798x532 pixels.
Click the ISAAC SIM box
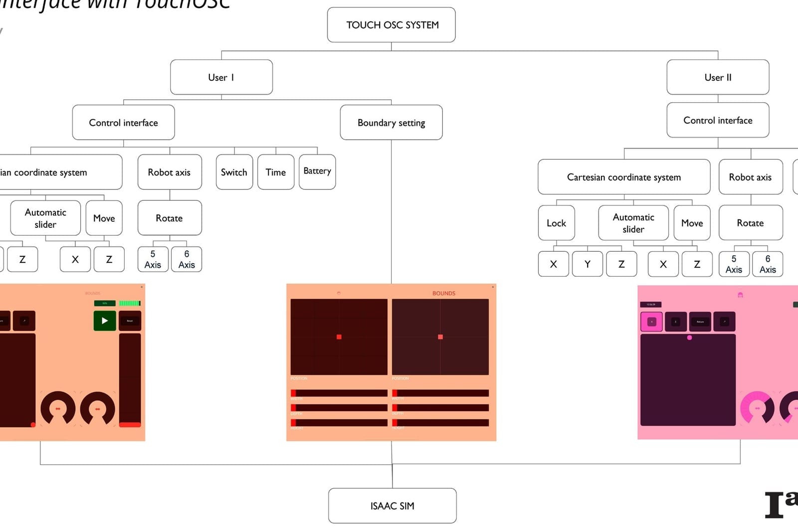[393, 506]
